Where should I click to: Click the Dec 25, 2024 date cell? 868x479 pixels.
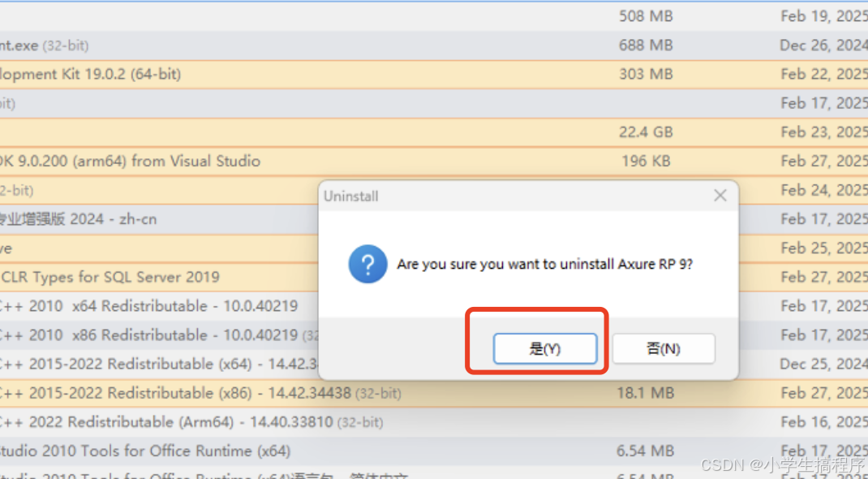824,364
